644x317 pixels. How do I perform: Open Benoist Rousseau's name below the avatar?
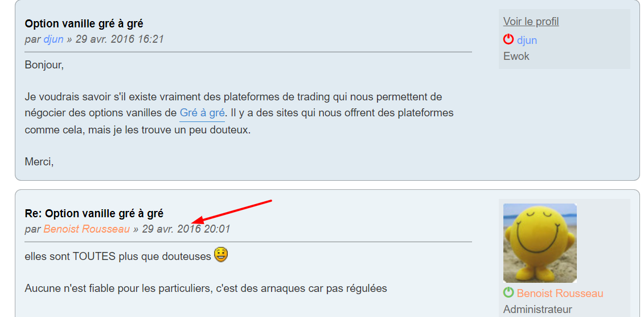tap(560, 294)
